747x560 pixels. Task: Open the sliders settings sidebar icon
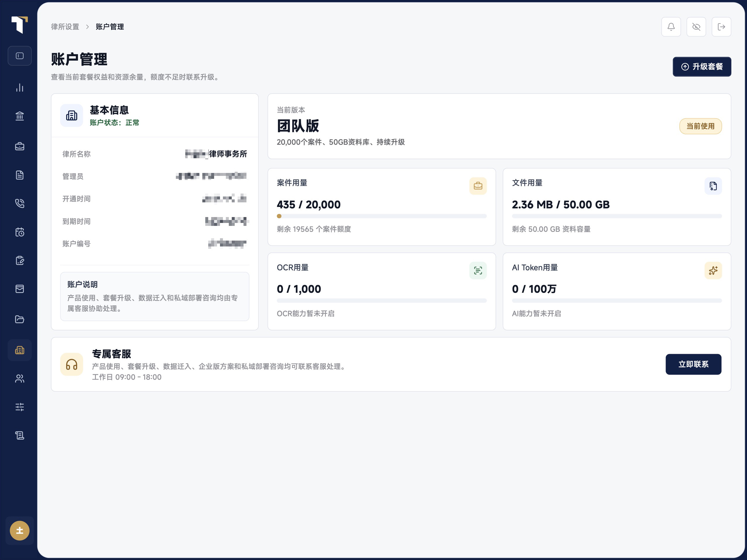[x=20, y=407]
